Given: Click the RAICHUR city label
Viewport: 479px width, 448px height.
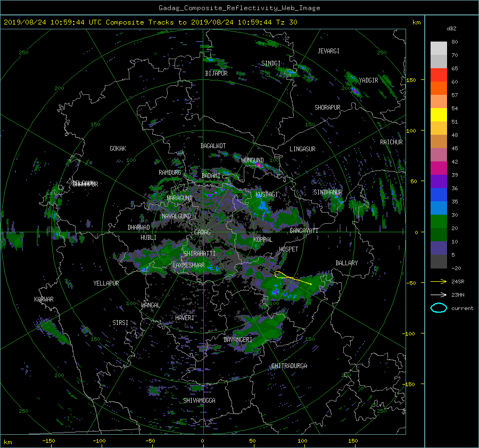Looking at the screenshot, I should (x=391, y=142).
